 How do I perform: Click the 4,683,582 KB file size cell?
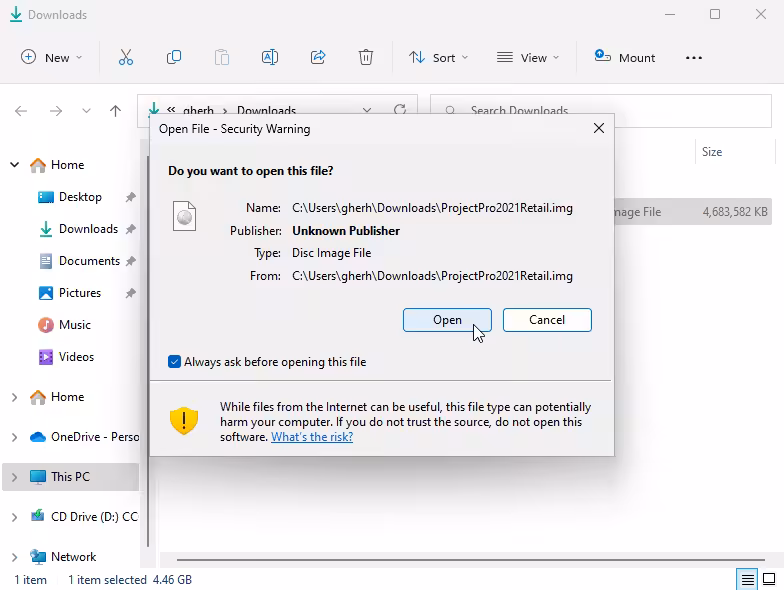click(x=734, y=212)
